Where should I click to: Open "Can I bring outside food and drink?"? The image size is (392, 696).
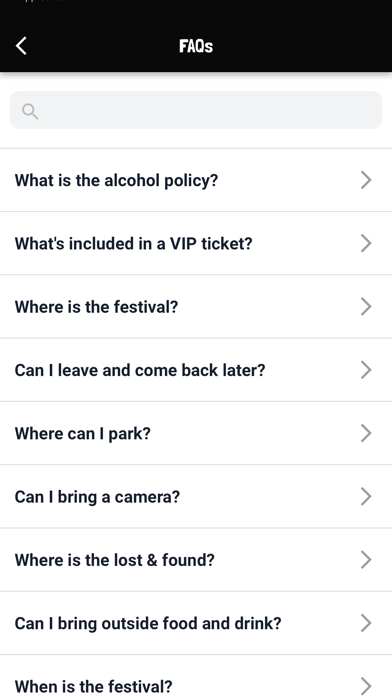tap(196, 623)
